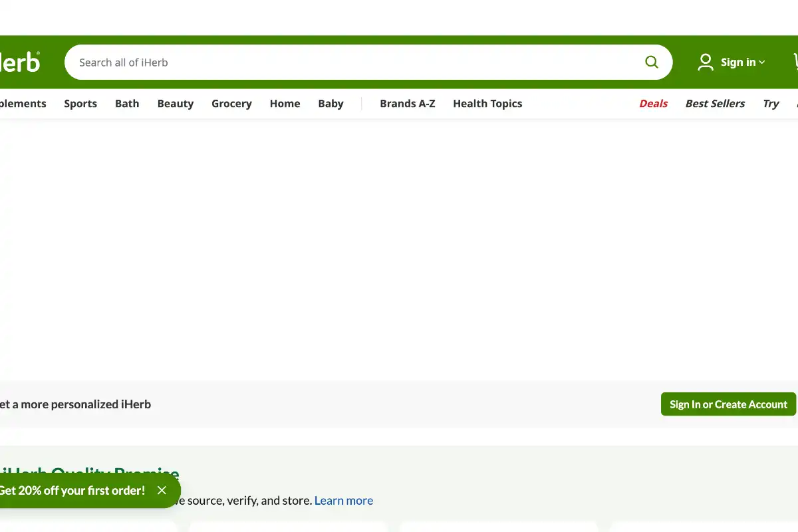Select the Beauty category
The image size is (798, 532).
pyautogui.click(x=176, y=104)
